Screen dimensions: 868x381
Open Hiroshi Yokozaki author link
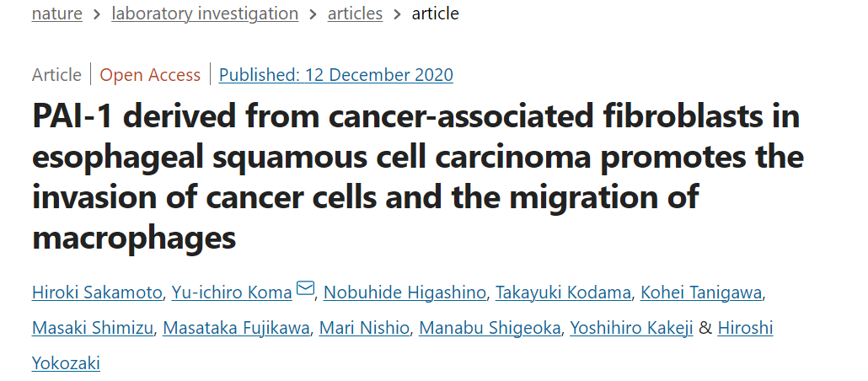(746, 328)
